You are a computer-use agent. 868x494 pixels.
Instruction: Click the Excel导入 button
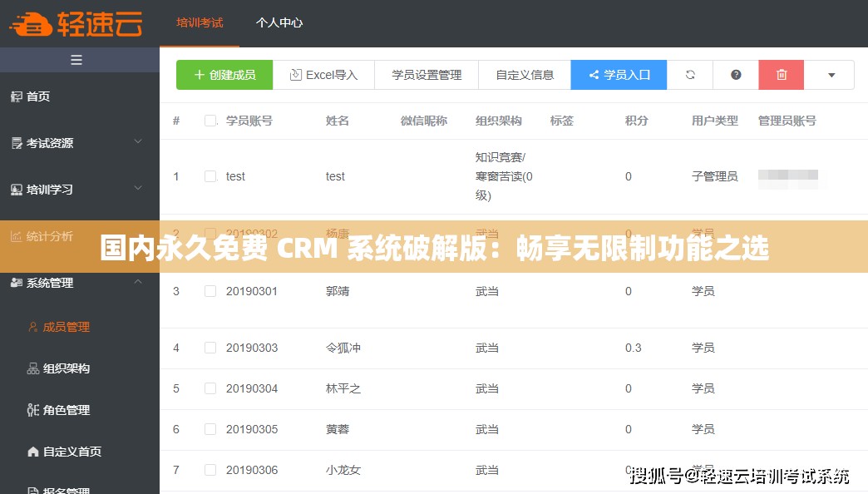[323, 74]
